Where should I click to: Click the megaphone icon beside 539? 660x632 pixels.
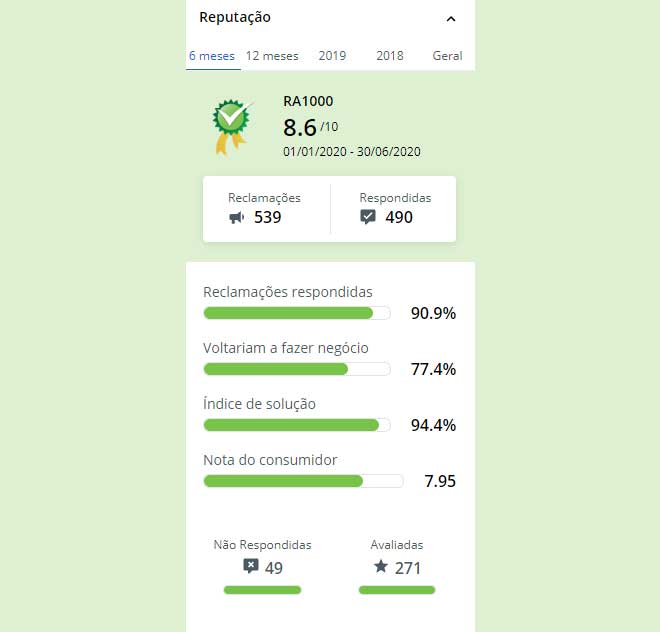[237, 218]
